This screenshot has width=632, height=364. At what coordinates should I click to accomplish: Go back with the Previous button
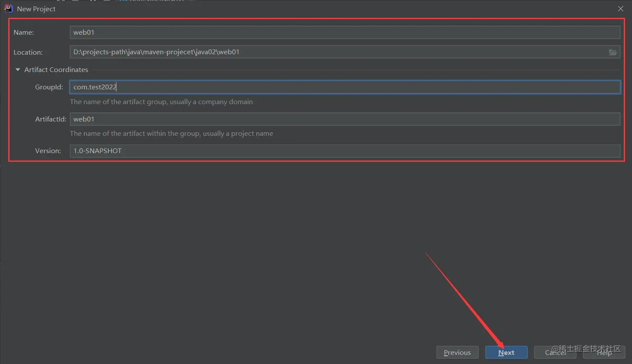(x=457, y=352)
